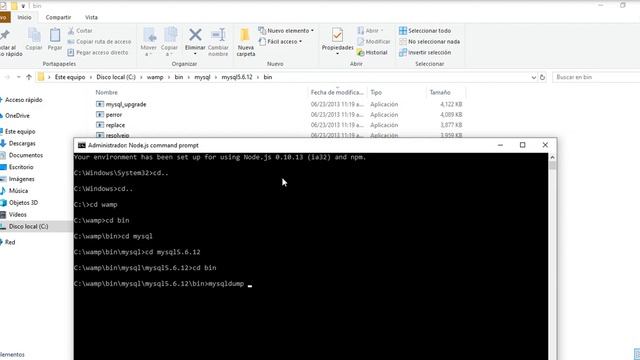Screen dimensions: 640x360
Task: Open the Nuevo elemento dropdown
Action: pos(286,31)
